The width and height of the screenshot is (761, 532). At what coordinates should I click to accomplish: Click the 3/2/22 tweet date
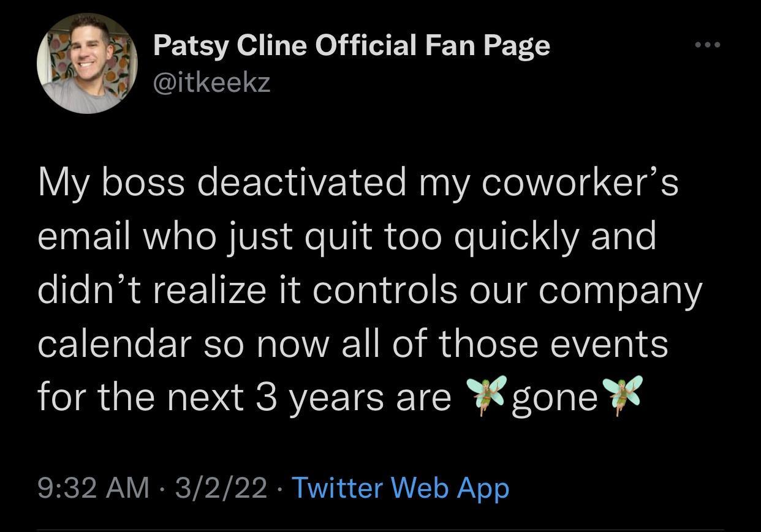point(221,488)
